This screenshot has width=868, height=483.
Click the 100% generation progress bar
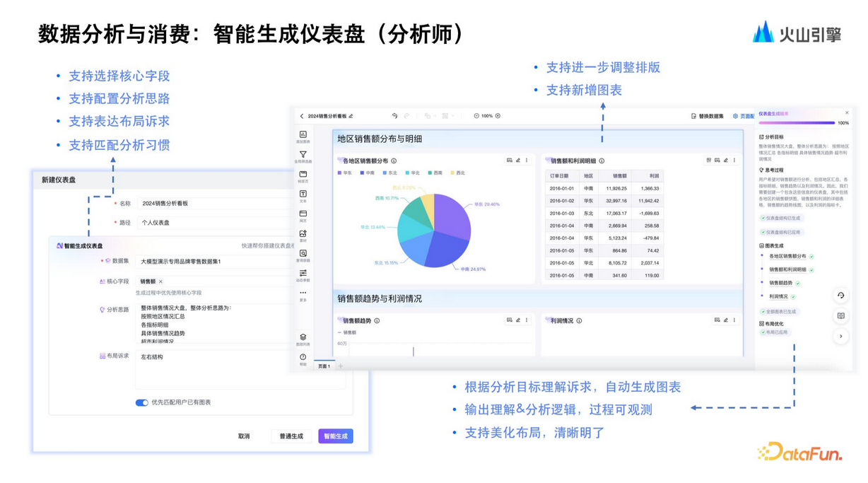[797, 123]
